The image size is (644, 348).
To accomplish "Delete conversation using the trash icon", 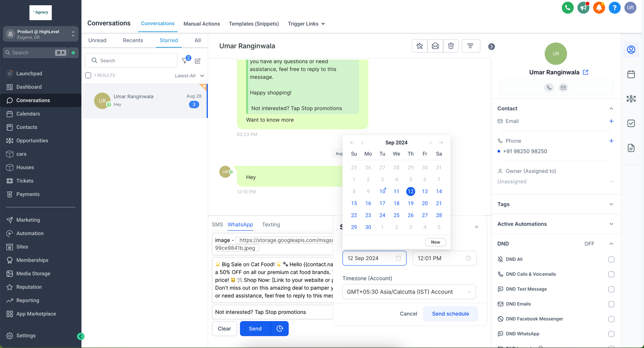I will (451, 46).
